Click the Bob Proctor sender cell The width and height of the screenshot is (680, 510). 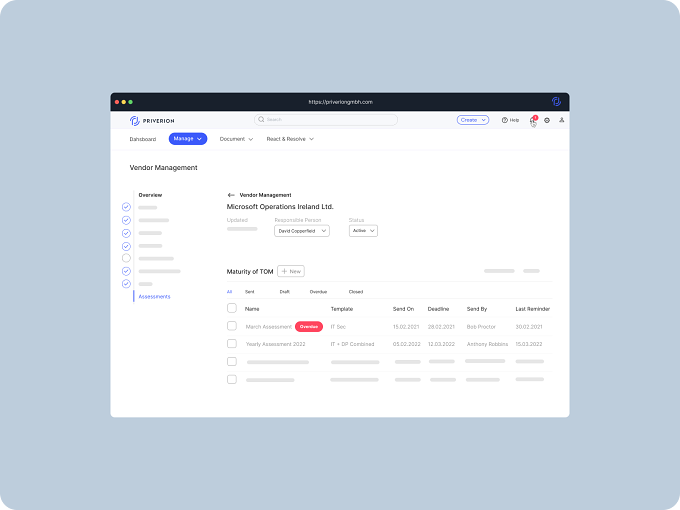pos(481,327)
